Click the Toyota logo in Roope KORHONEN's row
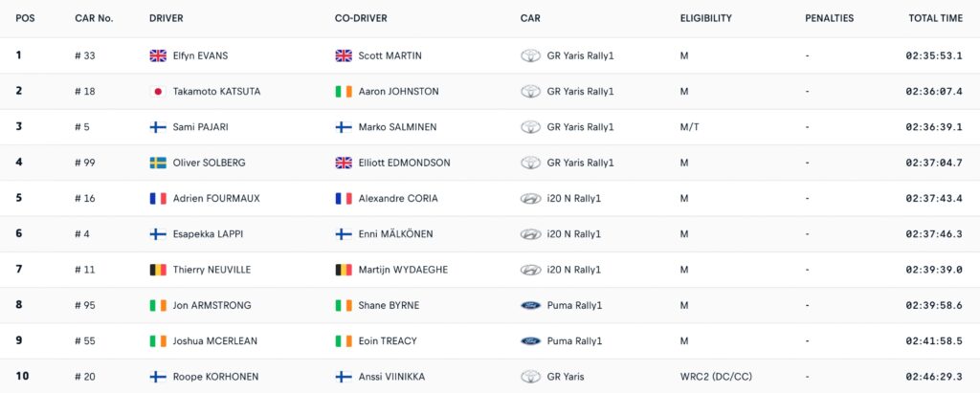This screenshot has height=393, width=980. point(530,377)
